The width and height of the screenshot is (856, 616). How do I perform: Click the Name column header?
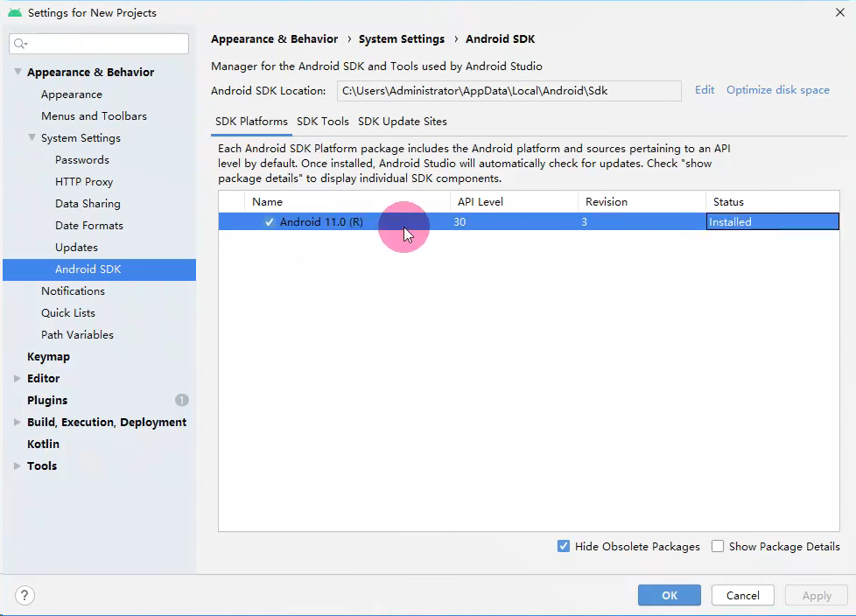[347, 202]
